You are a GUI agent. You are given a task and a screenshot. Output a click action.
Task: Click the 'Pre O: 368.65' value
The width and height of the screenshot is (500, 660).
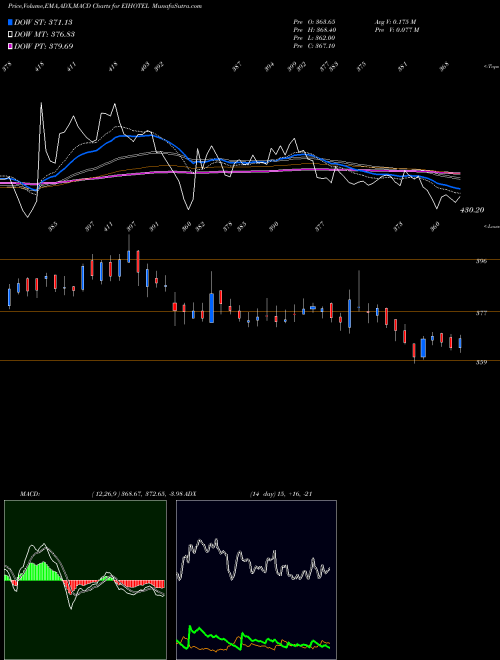coord(314,21)
